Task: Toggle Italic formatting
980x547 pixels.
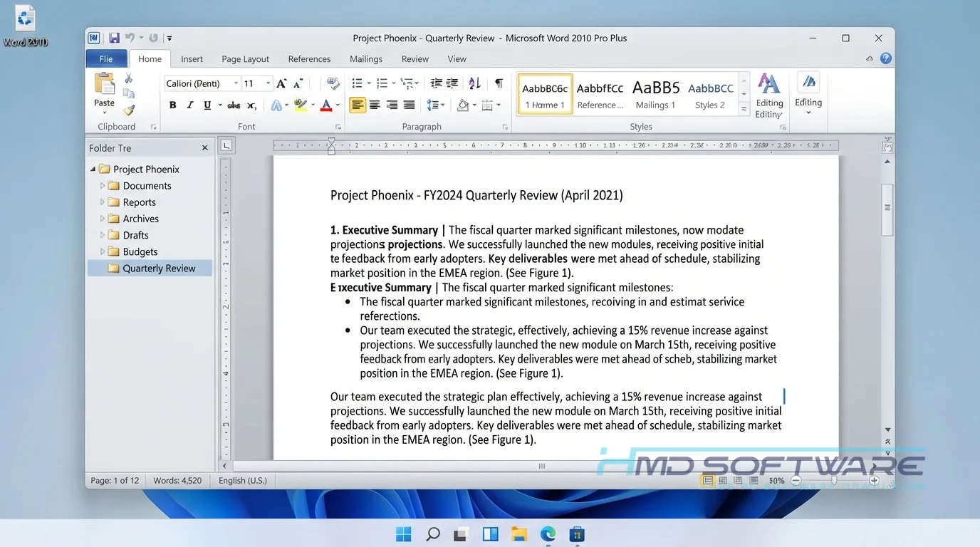Action: tap(190, 105)
